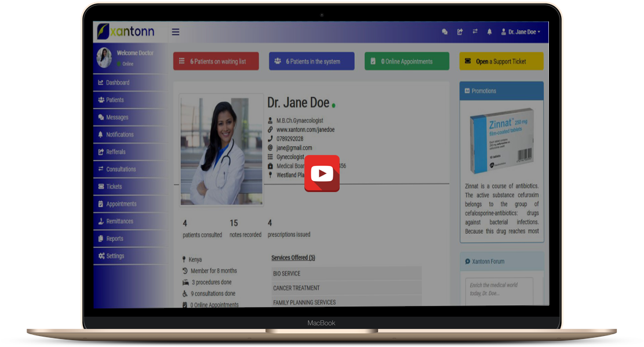Select Messages in the sidebar menu
Screen dimensions: 644x347
pos(117,117)
